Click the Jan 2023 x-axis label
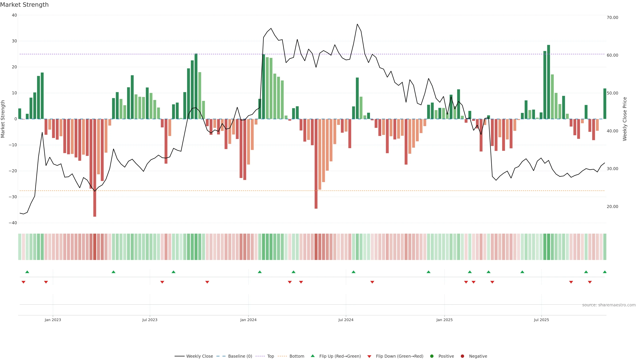The height and width of the screenshot is (362, 644). click(53, 320)
